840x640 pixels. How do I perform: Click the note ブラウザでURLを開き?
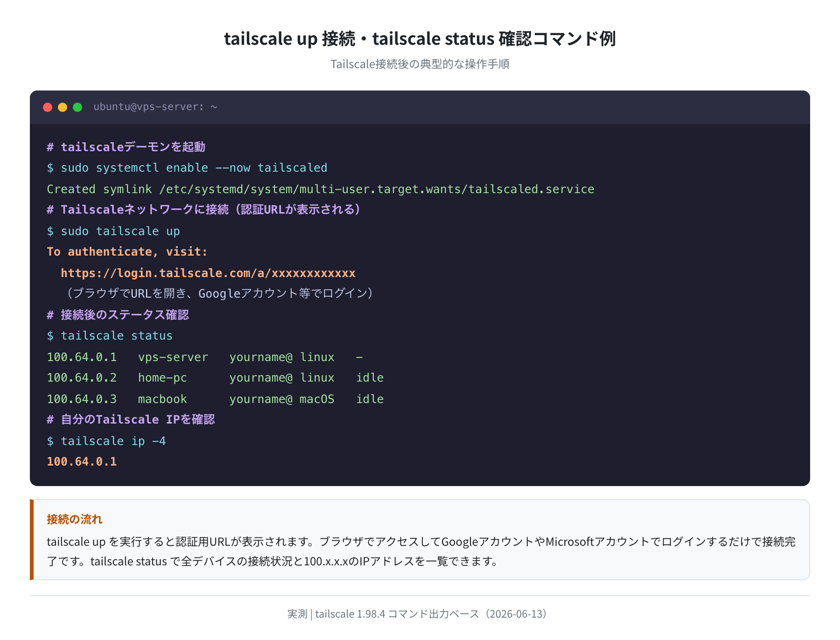217,293
